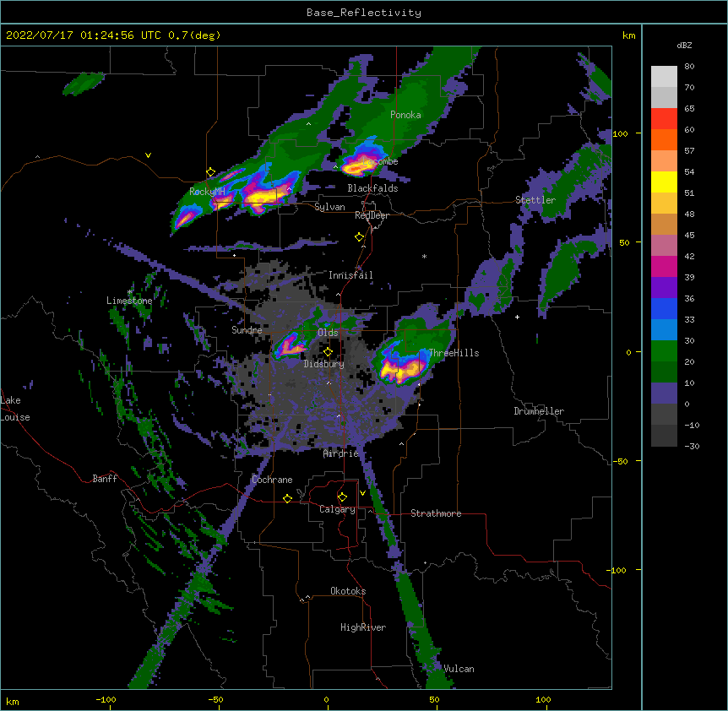Click the yellow diamond marker south of RedDeer
Viewport: 728px width, 711px height.
click(360, 237)
